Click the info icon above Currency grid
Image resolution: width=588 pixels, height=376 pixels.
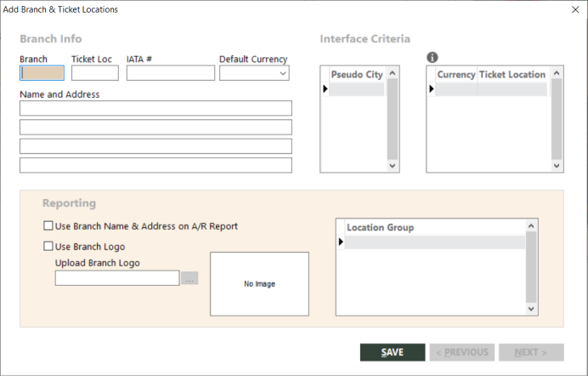pyautogui.click(x=432, y=57)
